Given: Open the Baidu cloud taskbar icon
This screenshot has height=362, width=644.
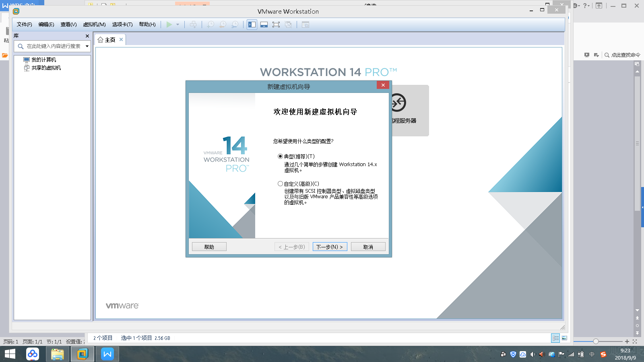Looking at the screenshot, I should [x=33, y=354].
